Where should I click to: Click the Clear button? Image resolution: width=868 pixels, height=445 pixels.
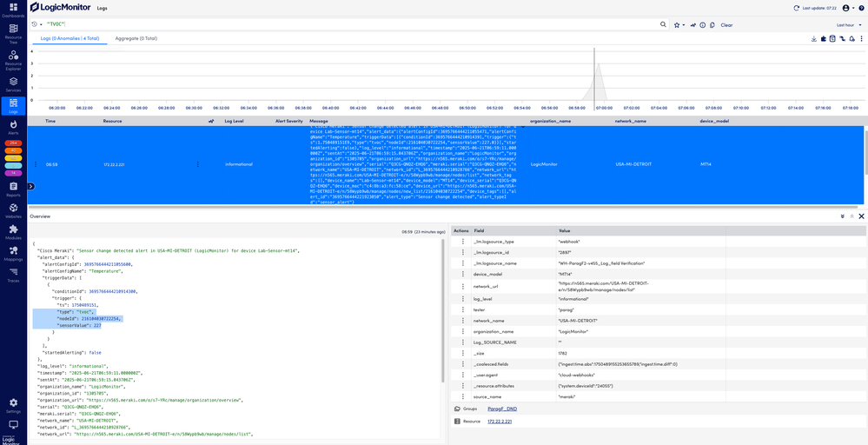(x=727, y=25)
